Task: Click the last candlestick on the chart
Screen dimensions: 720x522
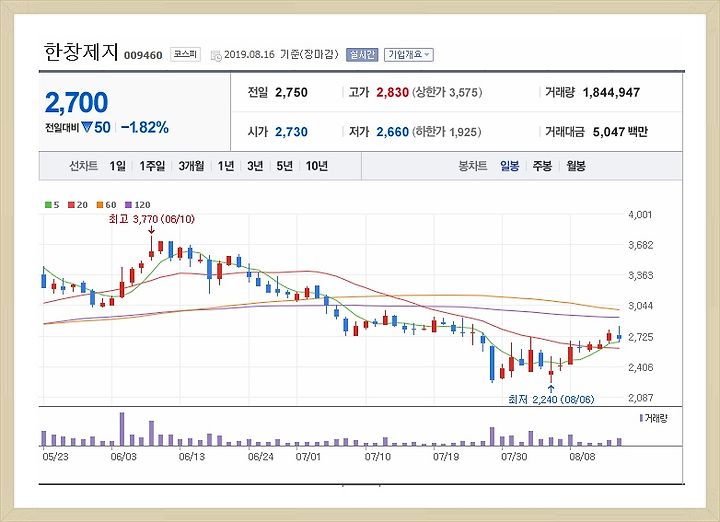Action: coord(619,335)
